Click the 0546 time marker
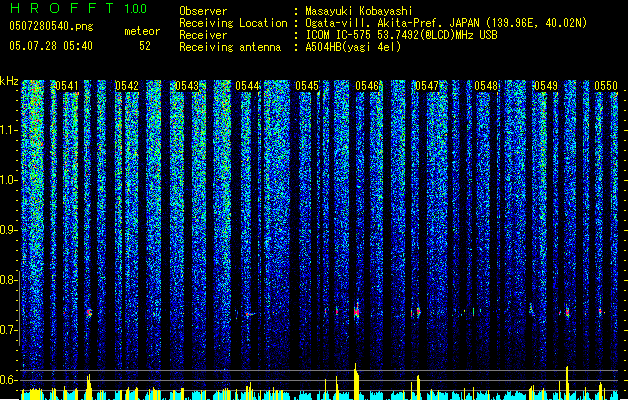 click(367, 86)
